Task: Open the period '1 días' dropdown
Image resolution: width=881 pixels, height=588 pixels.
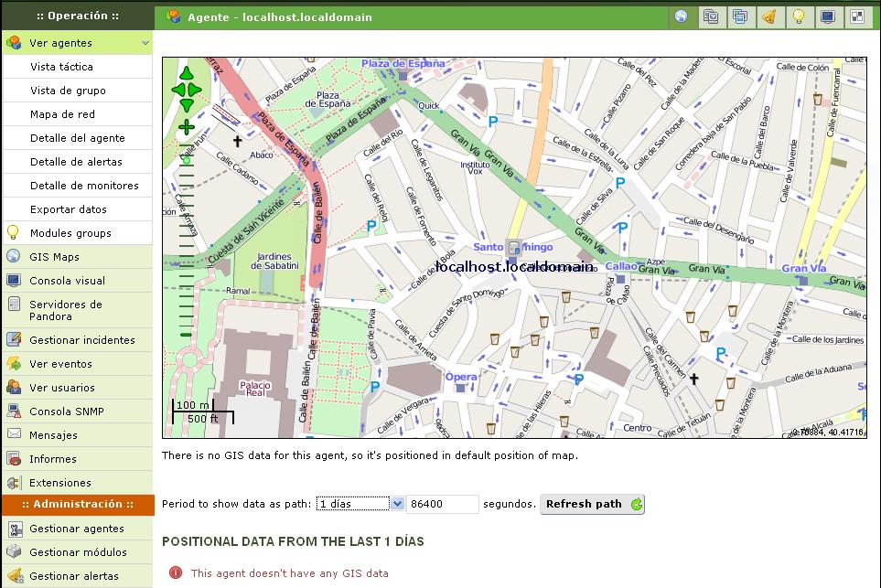Action: 360,504
